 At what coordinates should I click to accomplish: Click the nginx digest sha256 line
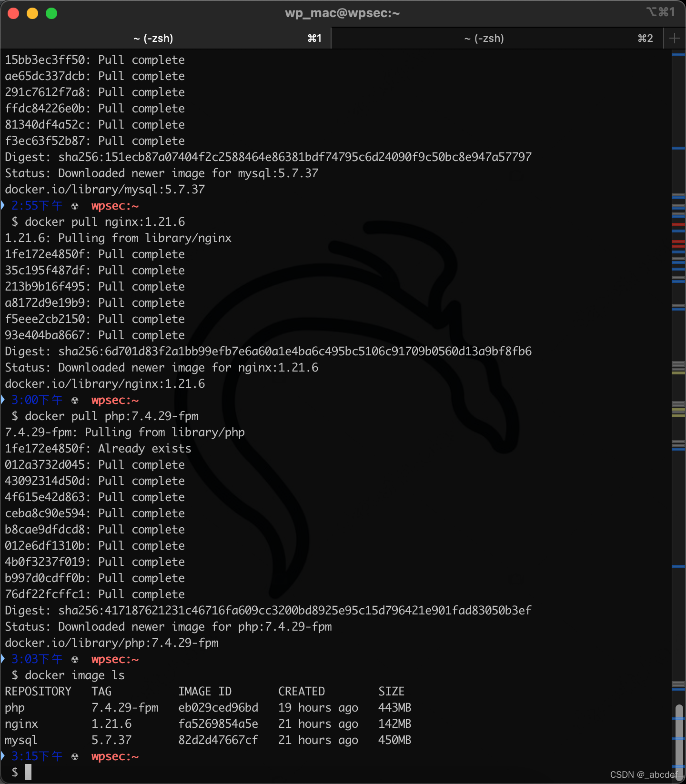(x=268, y=352)
